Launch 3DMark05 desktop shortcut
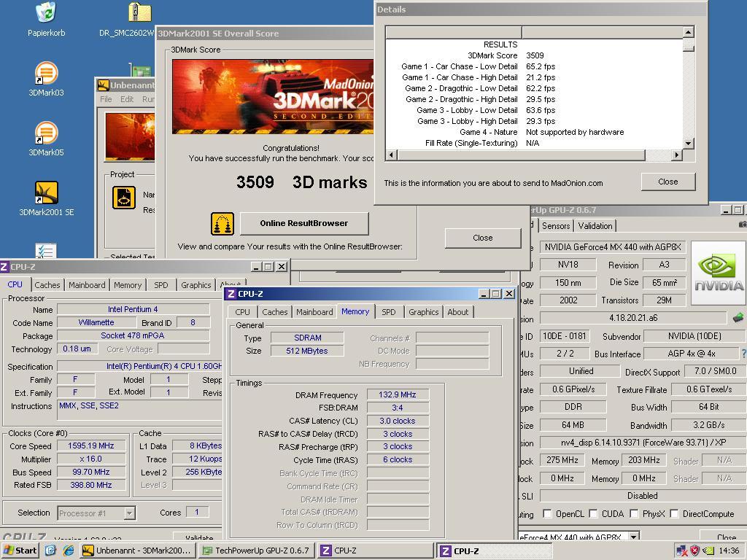Screen dimensions: 747x560 tap(46, 134)
